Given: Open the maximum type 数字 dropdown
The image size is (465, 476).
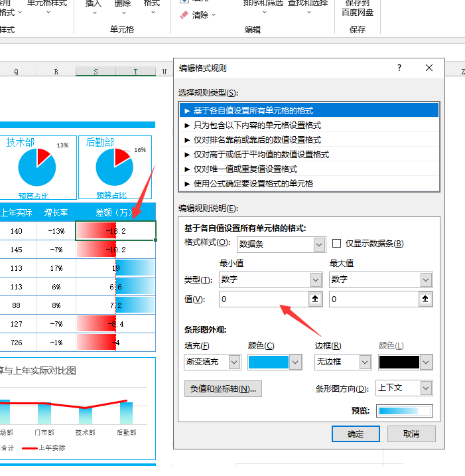Looking at the screenshot, I should (426, 279).
